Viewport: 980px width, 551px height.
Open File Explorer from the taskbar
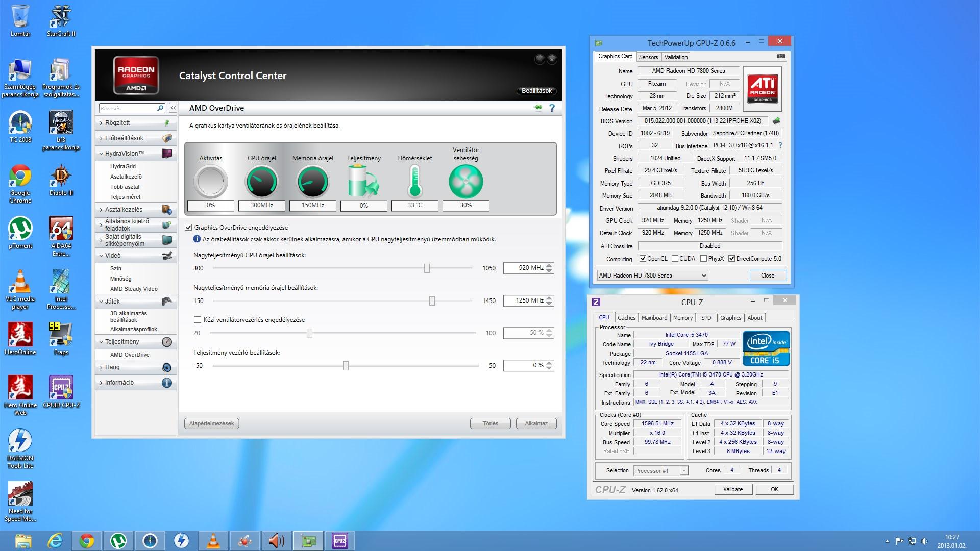23,541
